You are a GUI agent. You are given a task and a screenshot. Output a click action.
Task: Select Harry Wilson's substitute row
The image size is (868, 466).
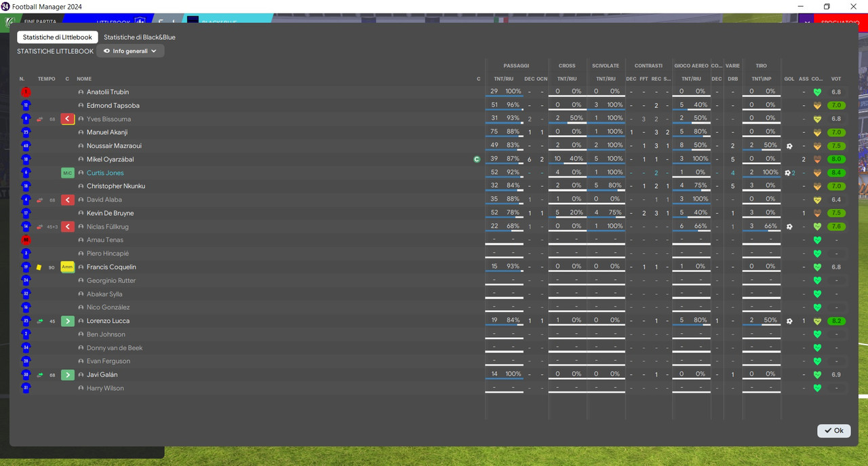pyautogui.click(x=433, y=388)
